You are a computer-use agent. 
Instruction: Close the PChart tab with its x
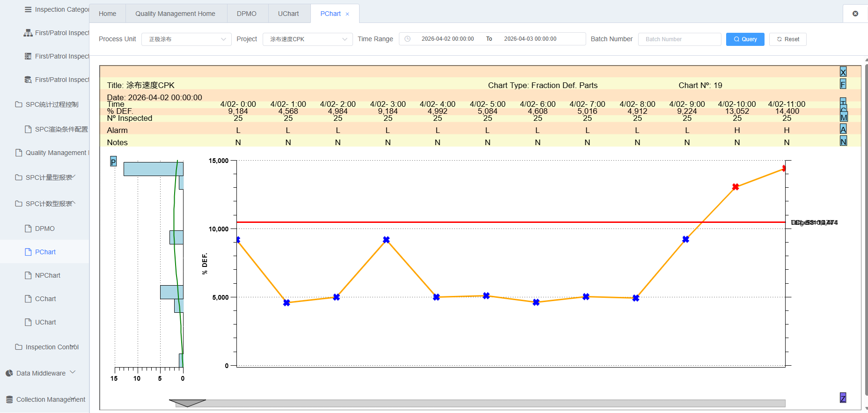[x=347, y=14]
